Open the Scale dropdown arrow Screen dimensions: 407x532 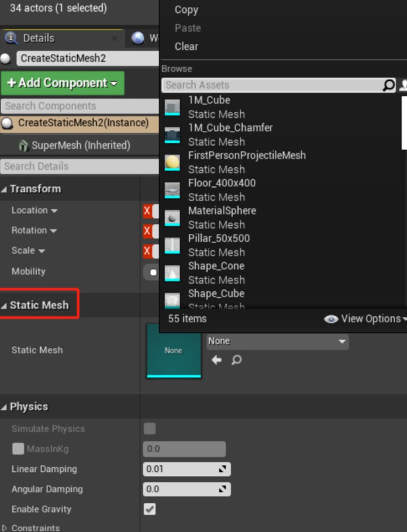(x=42, y=251)
